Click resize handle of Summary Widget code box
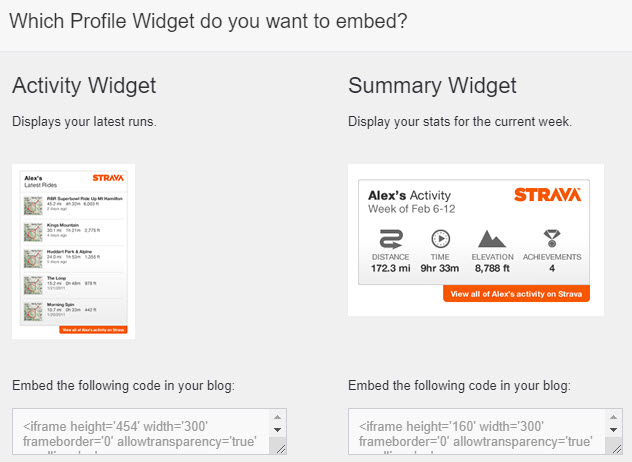 pos(614,447)
